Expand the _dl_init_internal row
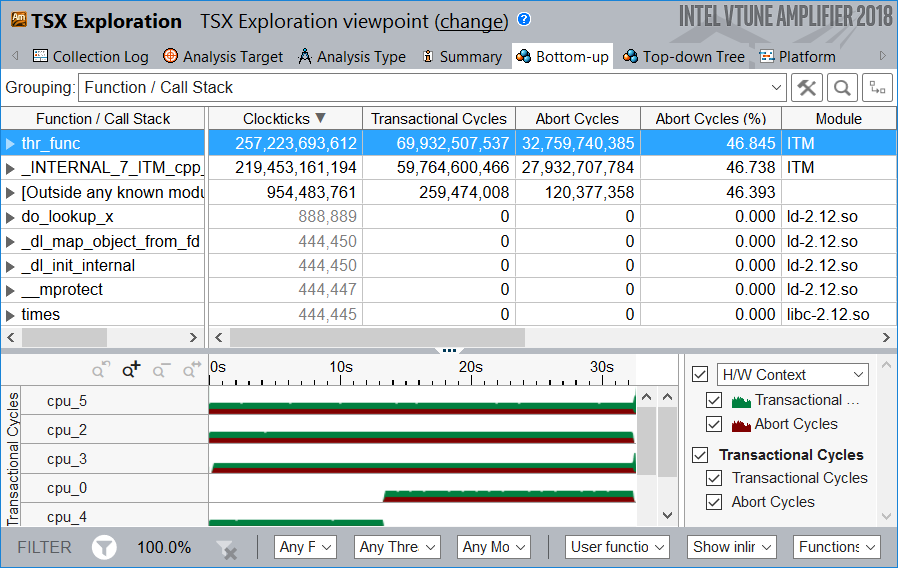898x568 pixels. click(x=10, y=266)
